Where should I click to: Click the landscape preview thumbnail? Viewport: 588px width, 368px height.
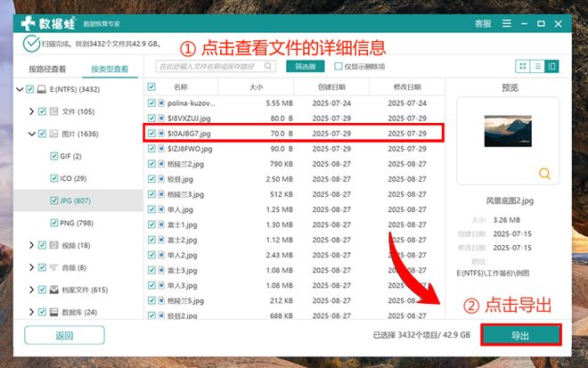click(508, 131)
